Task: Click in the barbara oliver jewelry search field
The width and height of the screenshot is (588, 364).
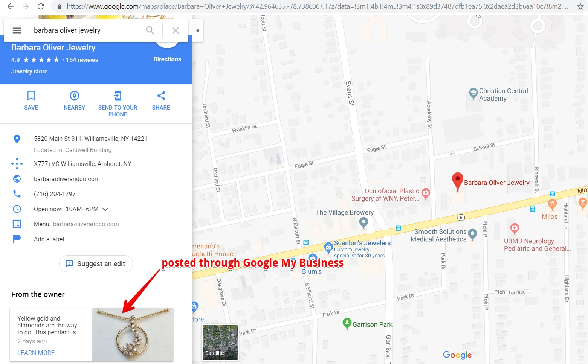Action: 87,30
